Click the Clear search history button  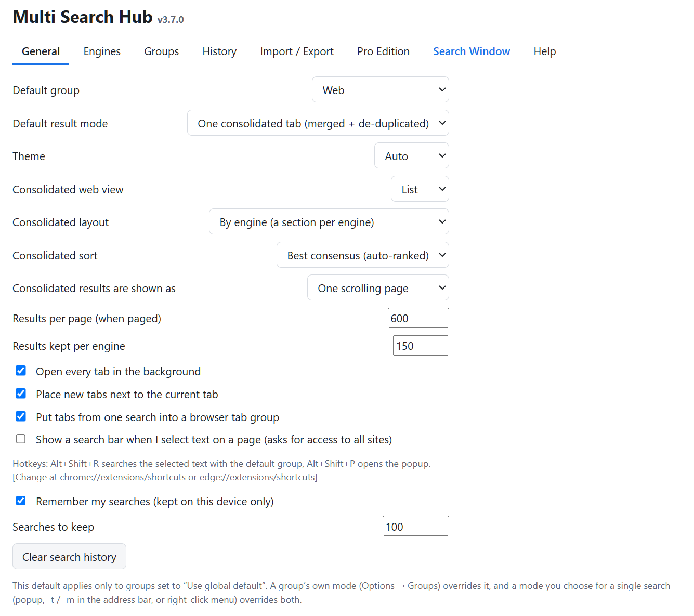pos(69,557)
